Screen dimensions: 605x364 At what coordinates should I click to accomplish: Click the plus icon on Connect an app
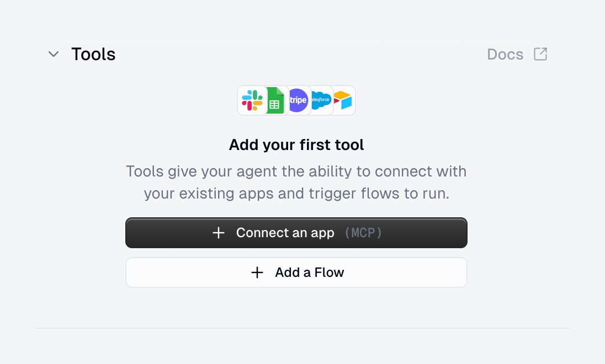[219, 233]
